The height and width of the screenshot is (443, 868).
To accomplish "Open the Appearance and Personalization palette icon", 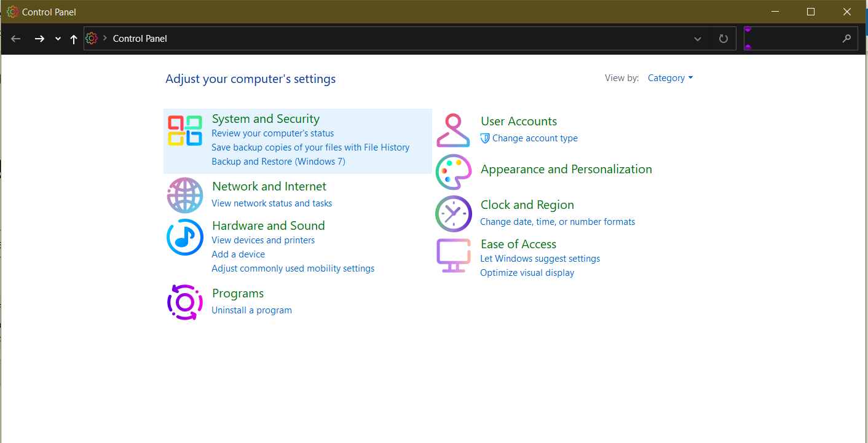I will coord(453,171).
